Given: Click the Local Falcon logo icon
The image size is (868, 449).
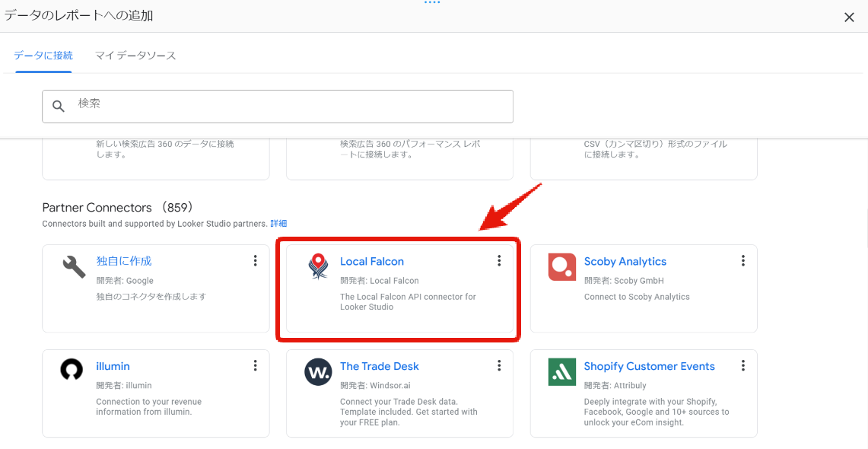Looking at the screenshot, I should (x=318, y=266).
